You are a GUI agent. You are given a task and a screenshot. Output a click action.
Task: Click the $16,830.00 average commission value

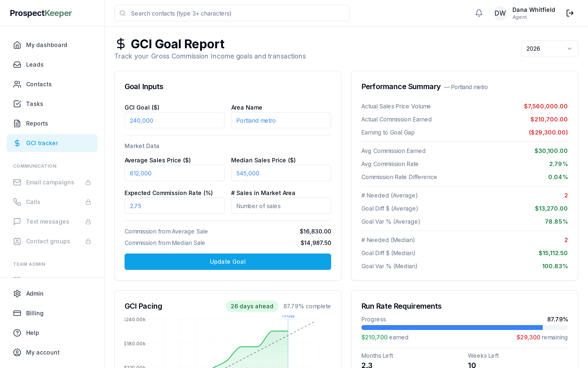click(x=315, y=231)
